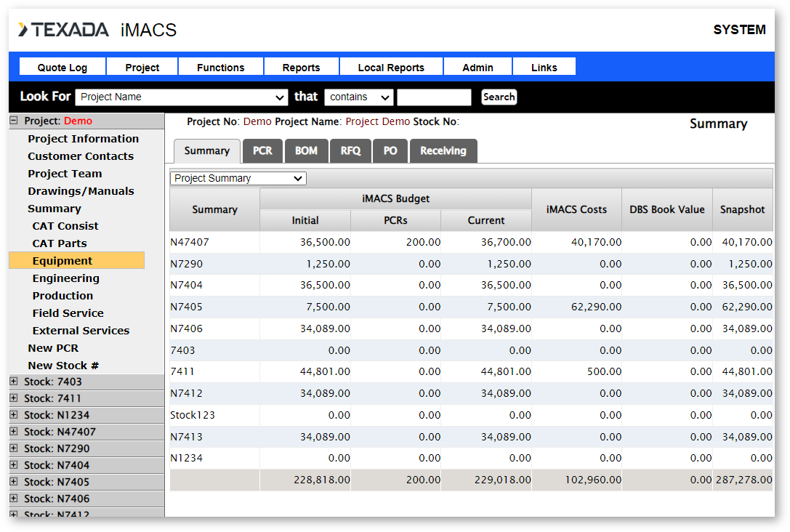Switch to the BOM tab

click(306, 150)
